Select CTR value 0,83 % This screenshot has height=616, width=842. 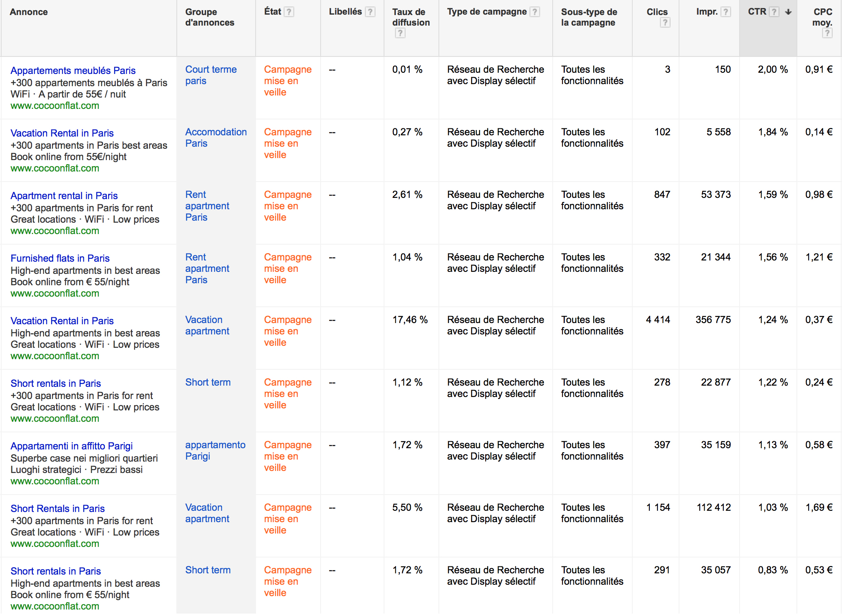tap(773, 570)
